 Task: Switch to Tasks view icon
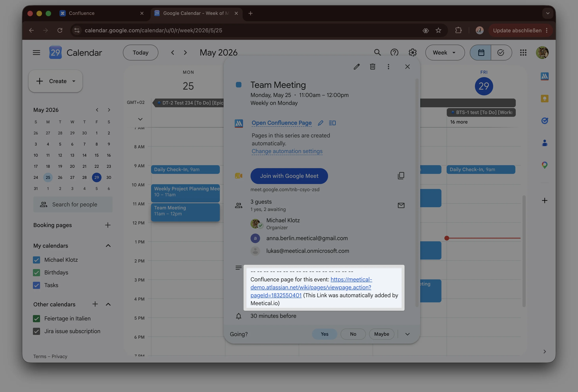[501, 53]
